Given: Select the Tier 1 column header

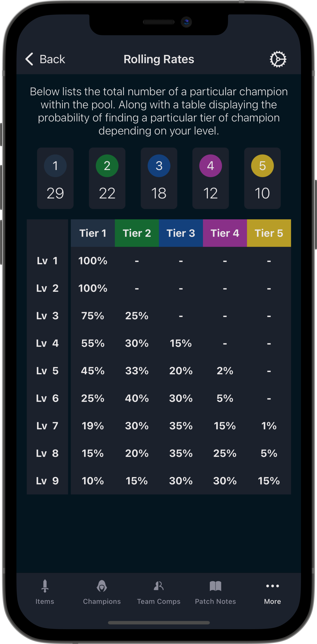Looking at the screenshot, I should coord(93,233).
